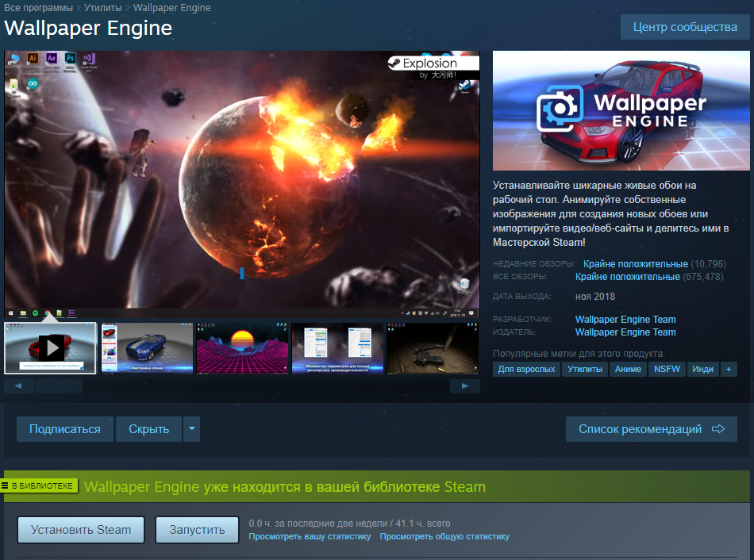Open all reviews Крайне положительные link
The width and height of the screenshot is (754, 560).
pos(628,277)
